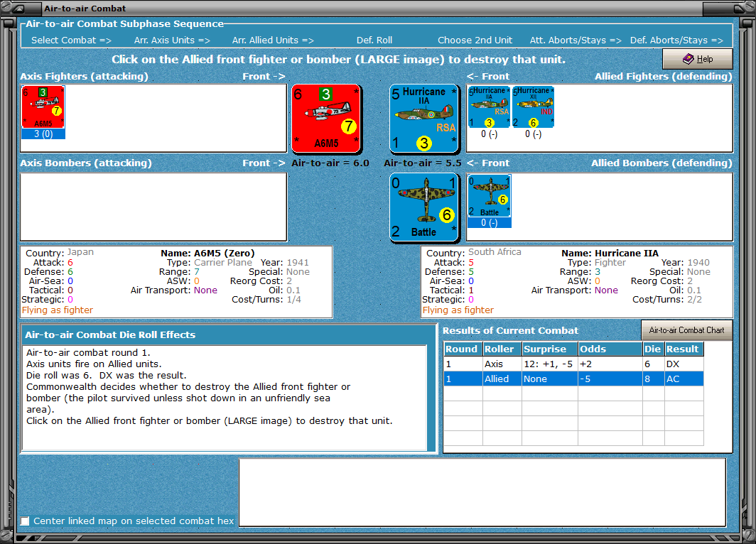The height and width of the screenshot is (544, 756).
Task: Click the +2 odds cell
Action: pyautogui.click(x=610, y=364)
